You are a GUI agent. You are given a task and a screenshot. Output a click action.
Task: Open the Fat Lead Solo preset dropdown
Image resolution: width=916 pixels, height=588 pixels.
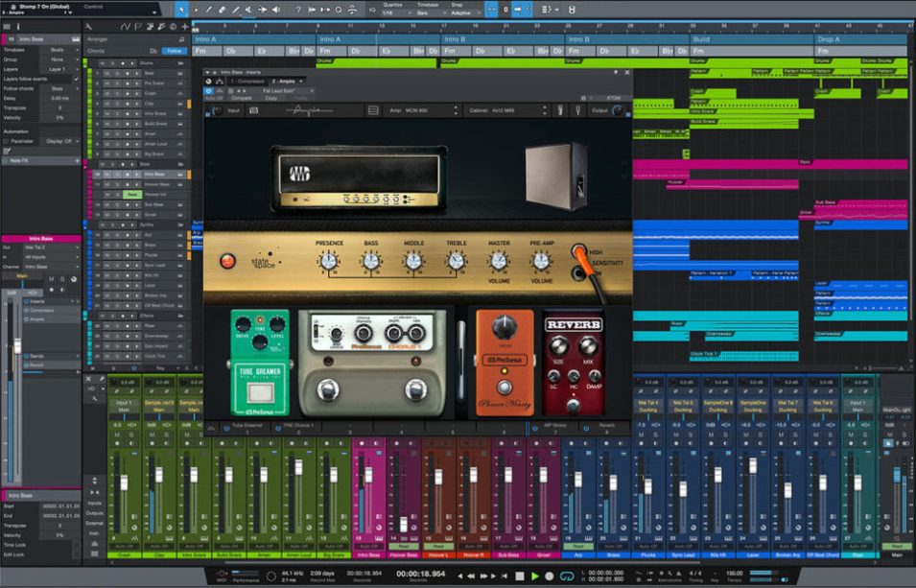283,91
